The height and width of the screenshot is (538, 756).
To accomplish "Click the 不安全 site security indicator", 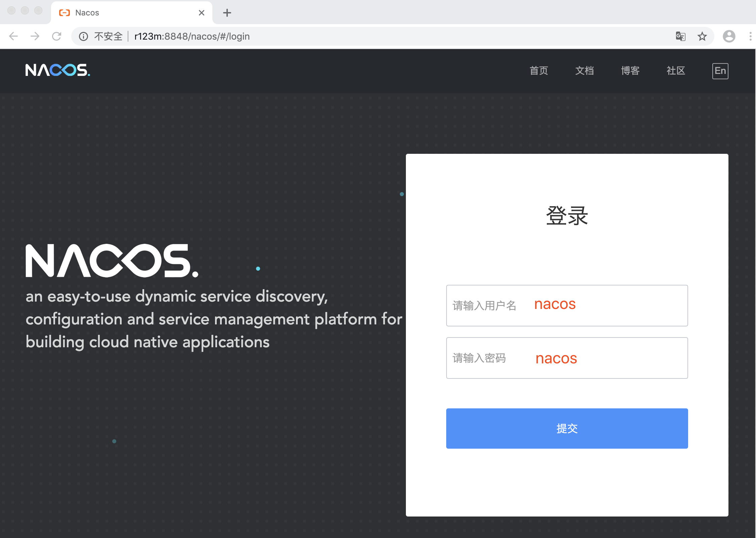I will point(108,36).
